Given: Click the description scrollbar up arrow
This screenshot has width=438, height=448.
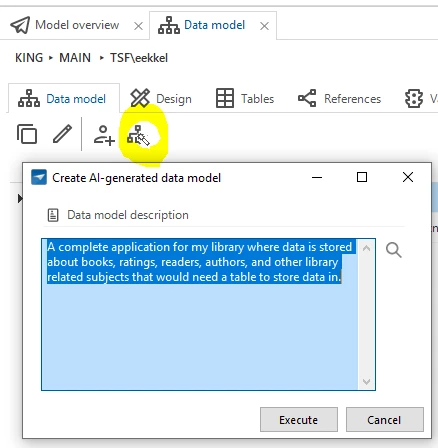Looking at the screenshot, I should pos(366,248).
